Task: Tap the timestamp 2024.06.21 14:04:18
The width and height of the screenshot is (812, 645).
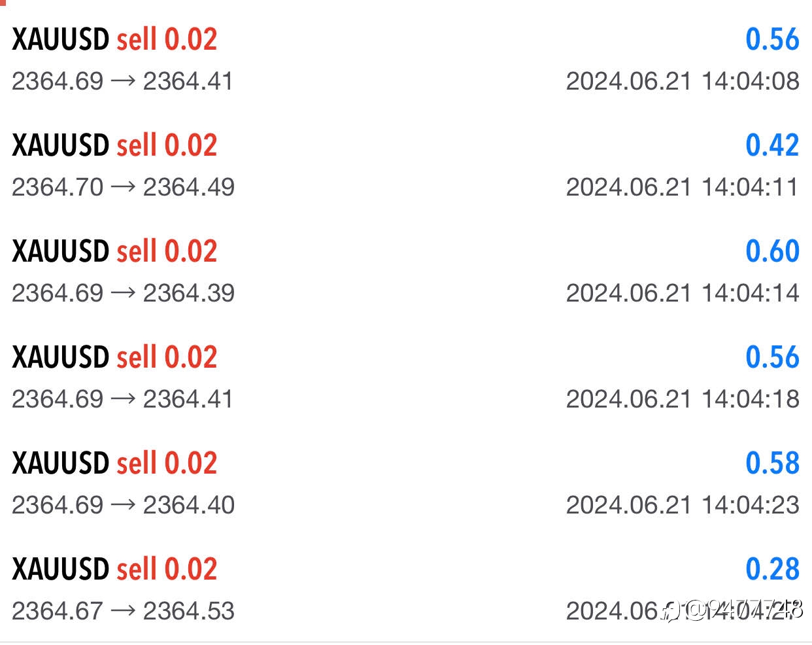Action: (683, 399)
